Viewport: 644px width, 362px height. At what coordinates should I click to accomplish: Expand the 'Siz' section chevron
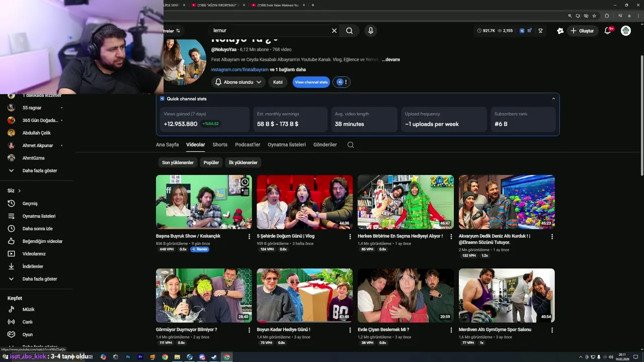(x=20, y=191)
